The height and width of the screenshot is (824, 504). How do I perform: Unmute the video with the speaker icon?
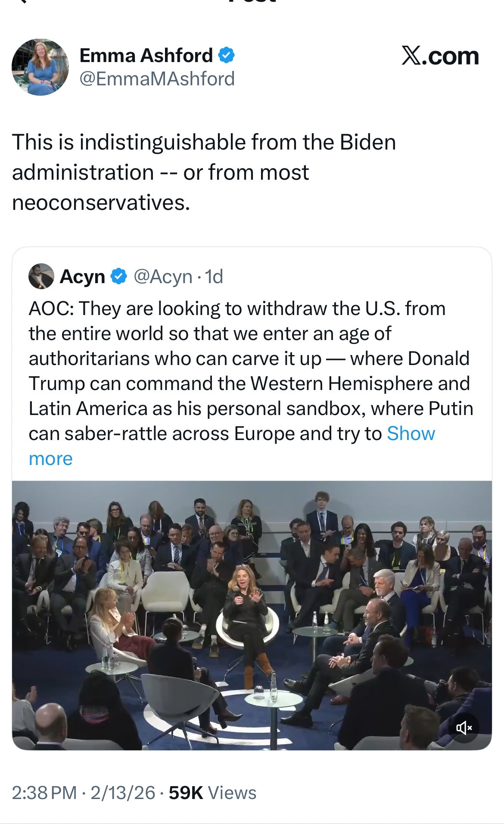click(x=464, y=728)
